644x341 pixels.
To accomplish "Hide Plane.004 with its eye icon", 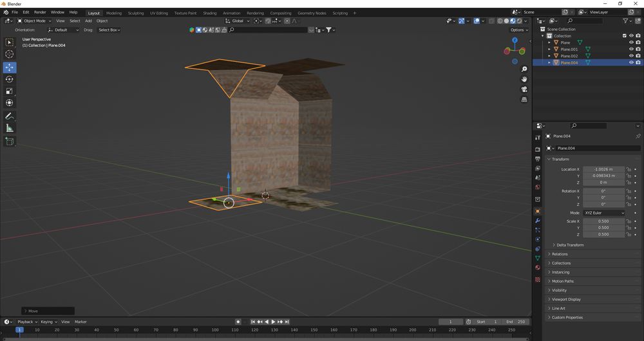I will point(631,62).
